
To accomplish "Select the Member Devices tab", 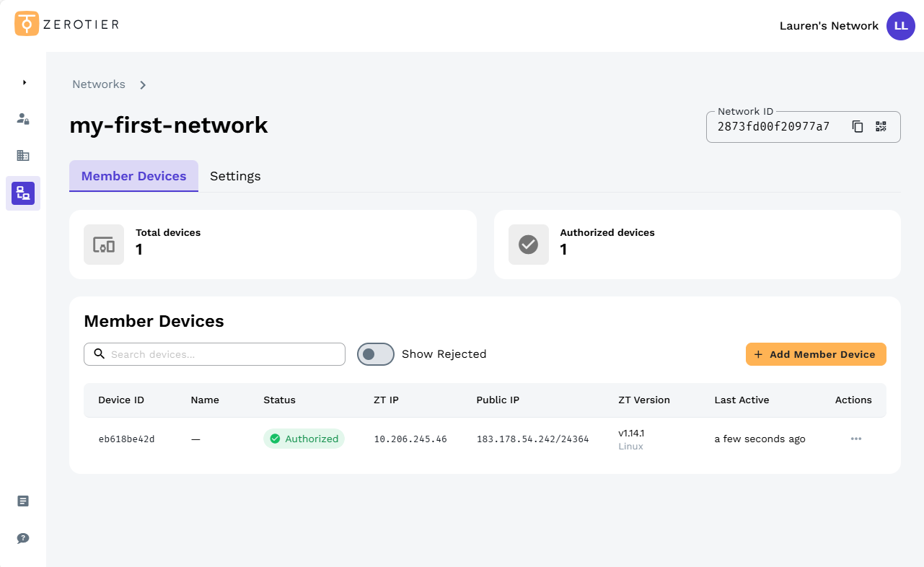I will point(133,176).
